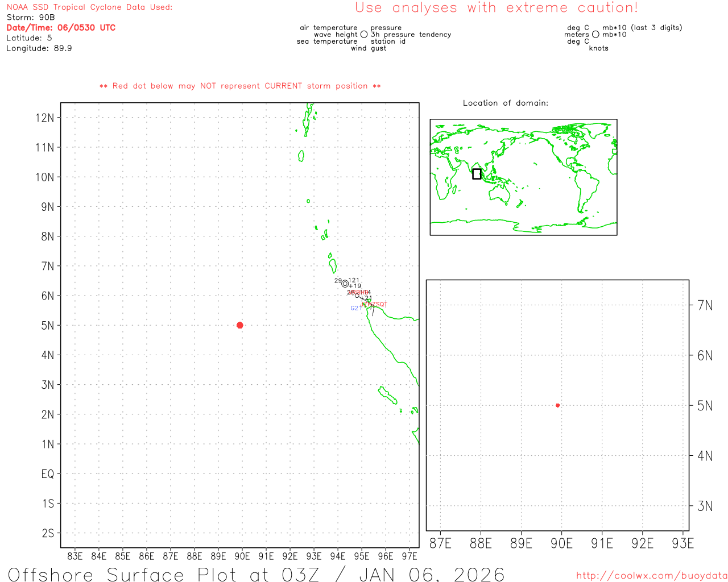The height and width of the screenshot is (582, 728).
Task: Click the Date/Time 06/0530 UTC text
Action: tap(61, 28)
